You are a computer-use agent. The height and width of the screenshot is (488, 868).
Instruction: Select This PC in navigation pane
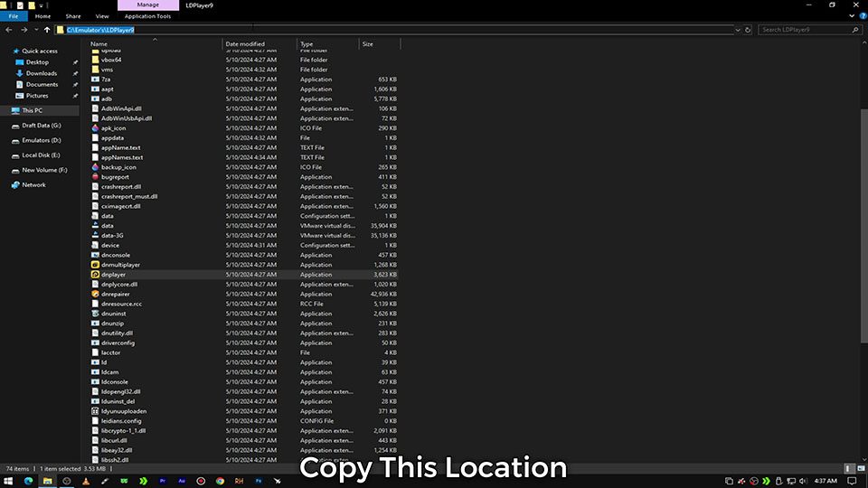32,110
